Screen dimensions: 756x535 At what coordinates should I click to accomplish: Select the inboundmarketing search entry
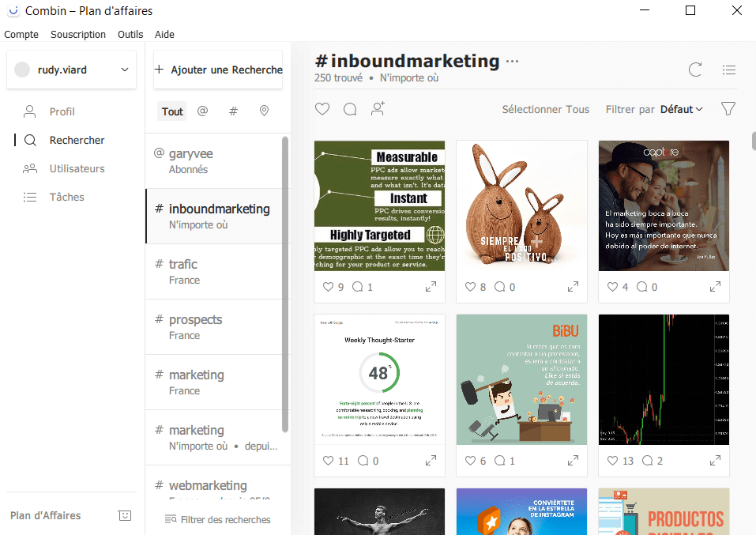213,216
